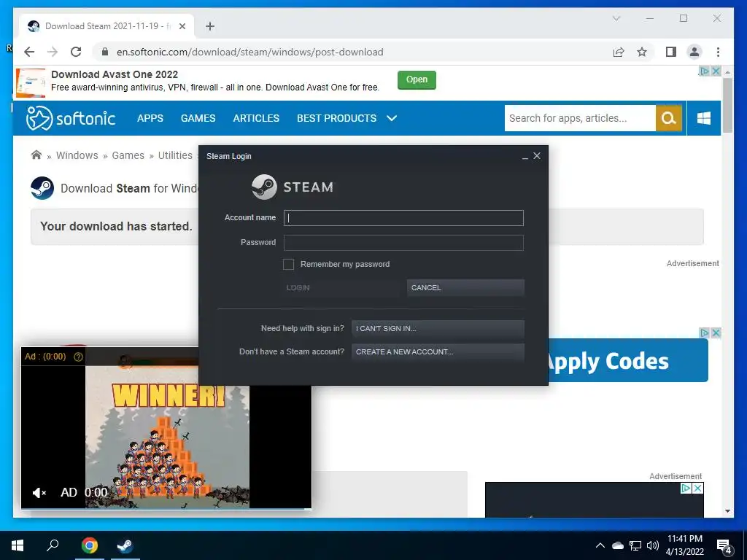Click the Games breadcrumb link

(128, 155)
